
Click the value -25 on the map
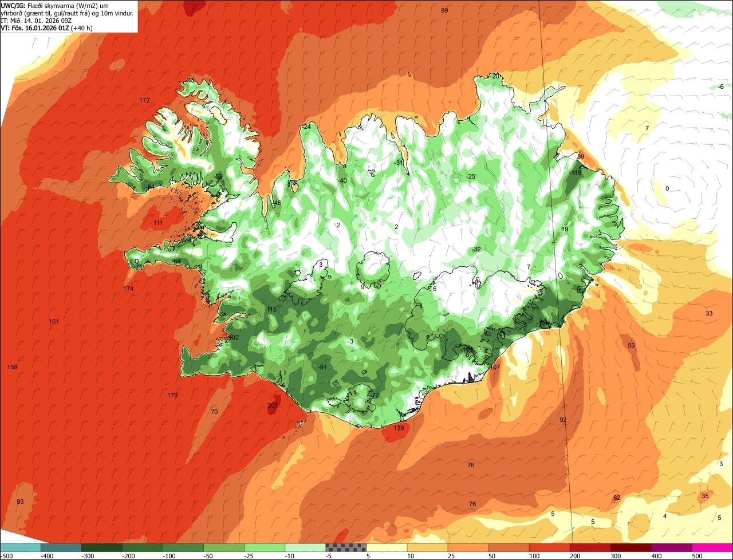[x=471, y=176]
